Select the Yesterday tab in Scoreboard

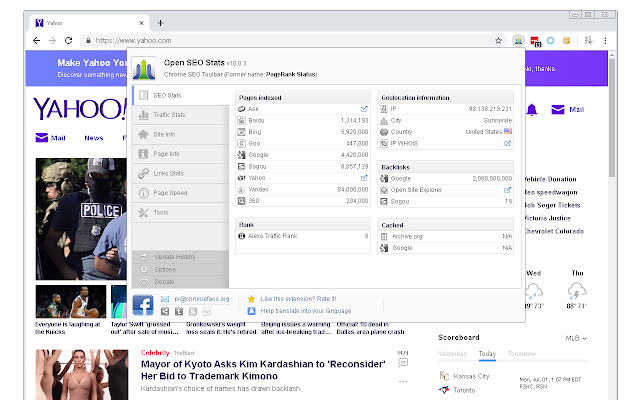[x=453, y=354]
